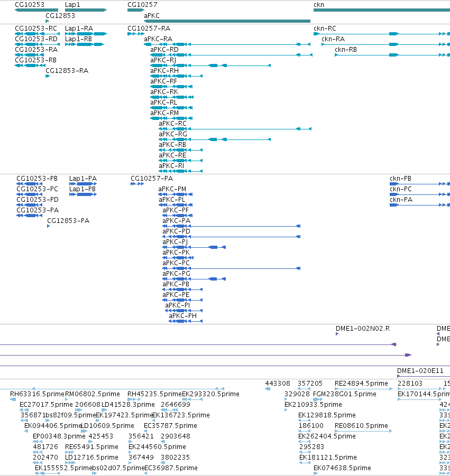Open the aPKC-PM protein label
450x476 pixels.
[x=172, y=189]
